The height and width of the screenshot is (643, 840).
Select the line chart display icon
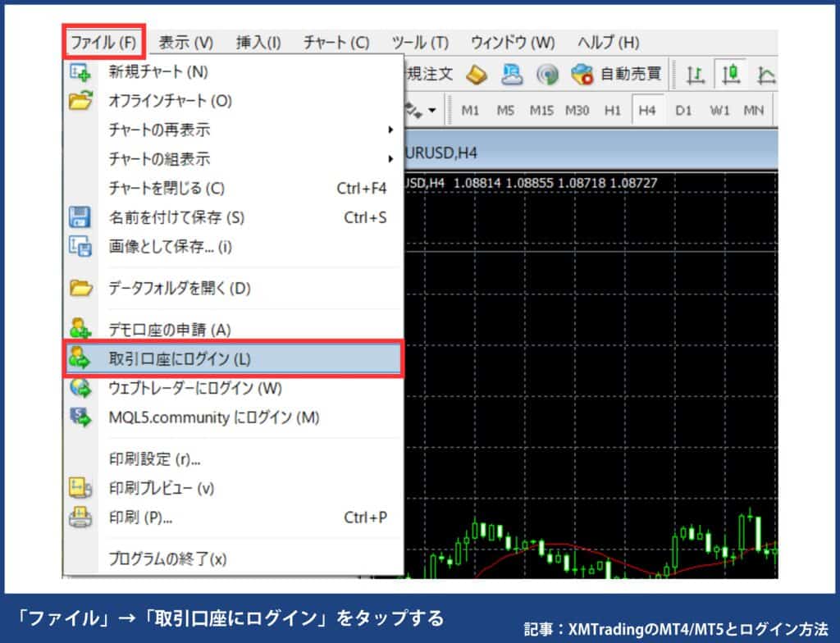[x=765, y=74]
